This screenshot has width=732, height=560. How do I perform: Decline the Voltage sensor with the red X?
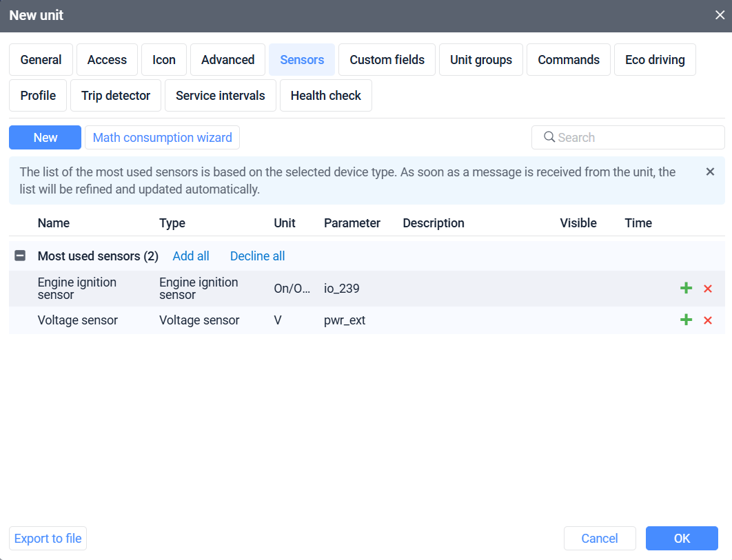coord(707,320)
